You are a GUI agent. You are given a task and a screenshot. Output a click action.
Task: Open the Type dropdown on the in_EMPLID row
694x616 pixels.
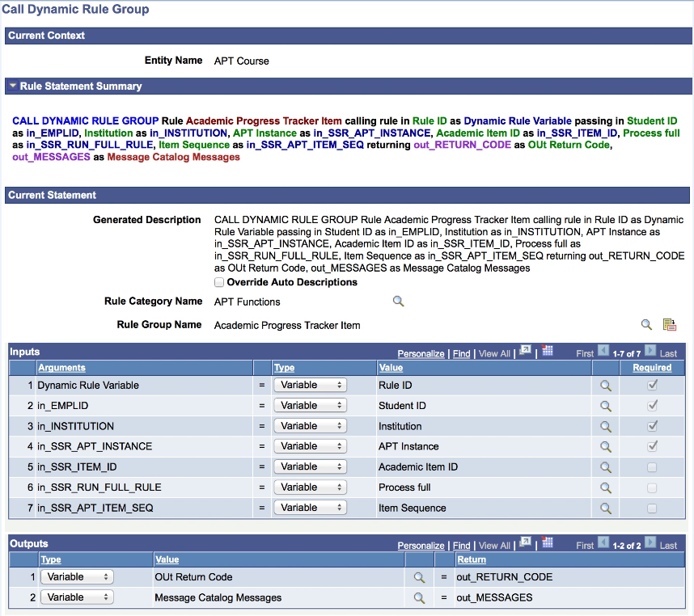tap(310, 405)
